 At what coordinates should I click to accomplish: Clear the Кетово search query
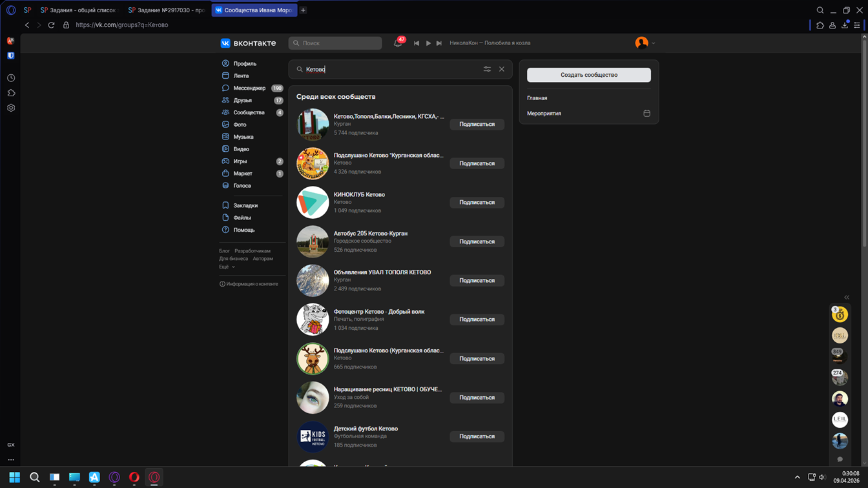click(501, 69)
